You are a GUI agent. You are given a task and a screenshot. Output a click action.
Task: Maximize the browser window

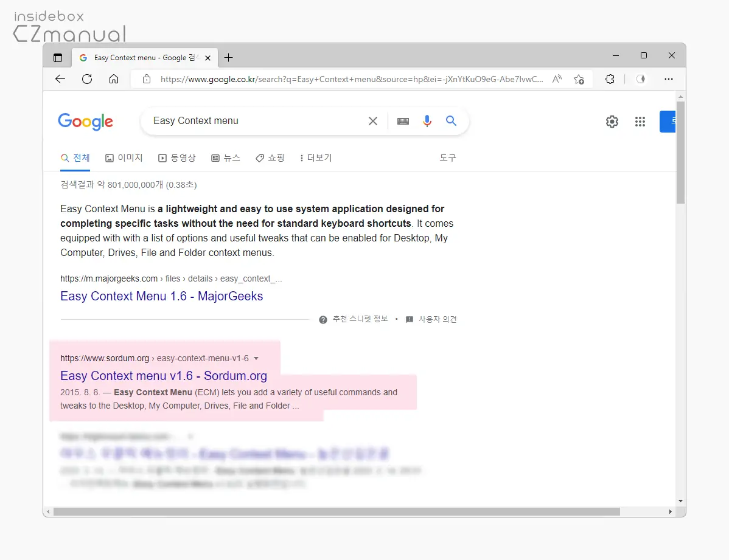pos(643,55)
